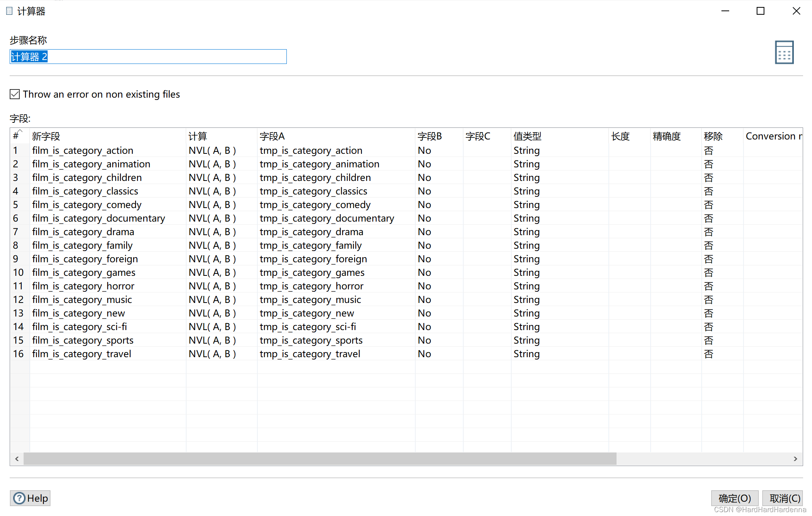812x516 pixels.
Task: Click String value type in row 5
Action: pyautogui.click(x=560, y=205)
